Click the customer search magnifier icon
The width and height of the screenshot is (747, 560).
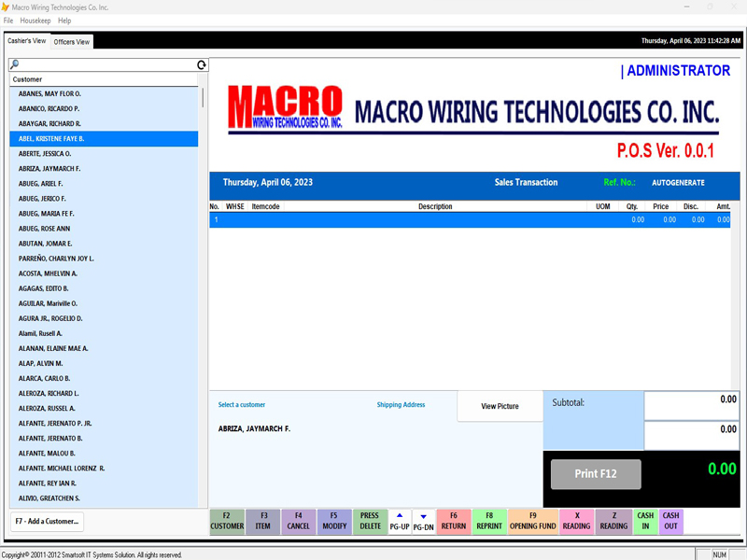click(x=14, y=64)
